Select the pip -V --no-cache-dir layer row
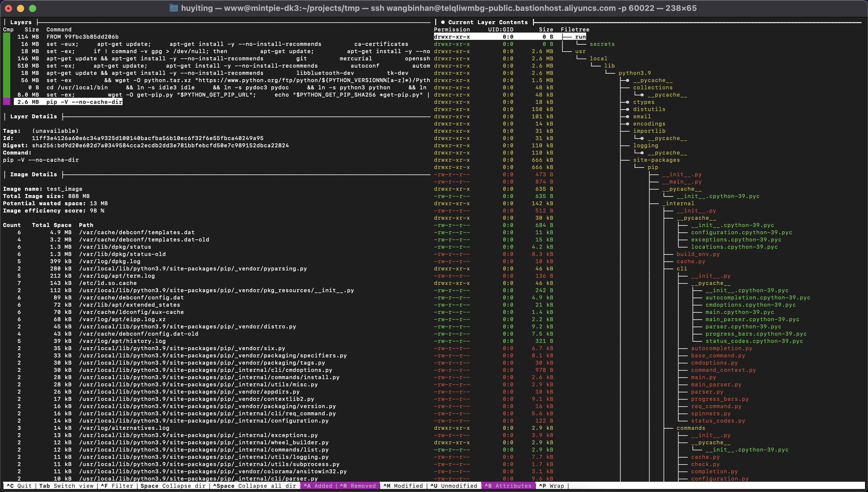Image resolution: width=868 pixels, height=492 pixels. (x=68, y=102)
